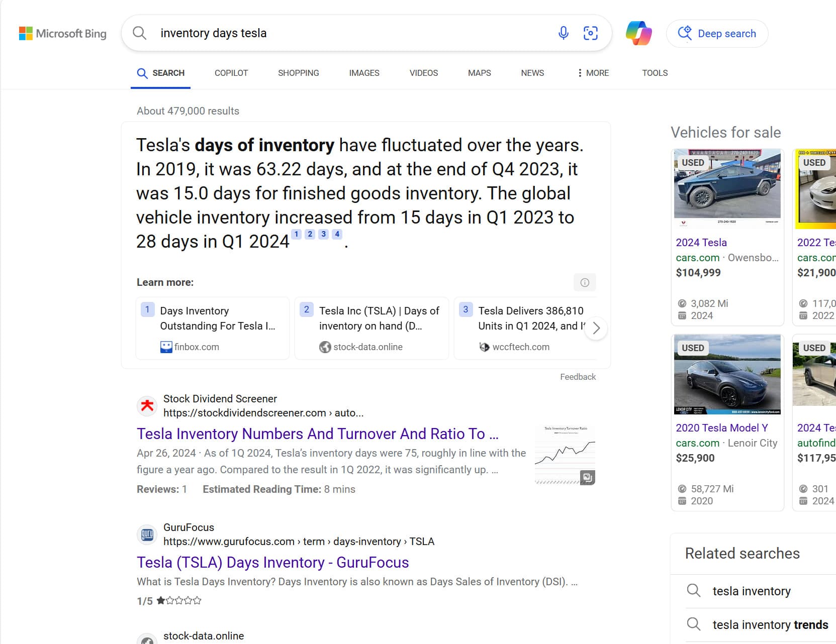Open the wccftech.com Tesla Delivers source

[x=525, y=328]
